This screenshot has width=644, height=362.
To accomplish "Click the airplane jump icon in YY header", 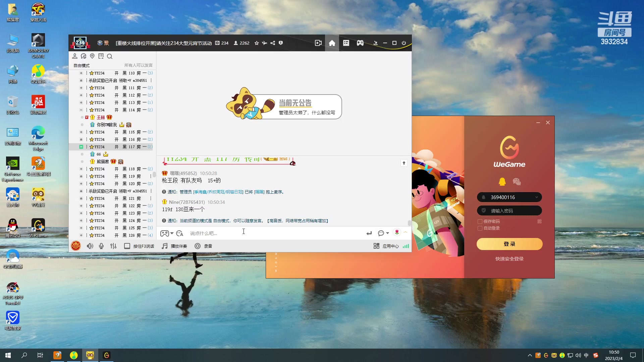I will click(x=265, y=43).
